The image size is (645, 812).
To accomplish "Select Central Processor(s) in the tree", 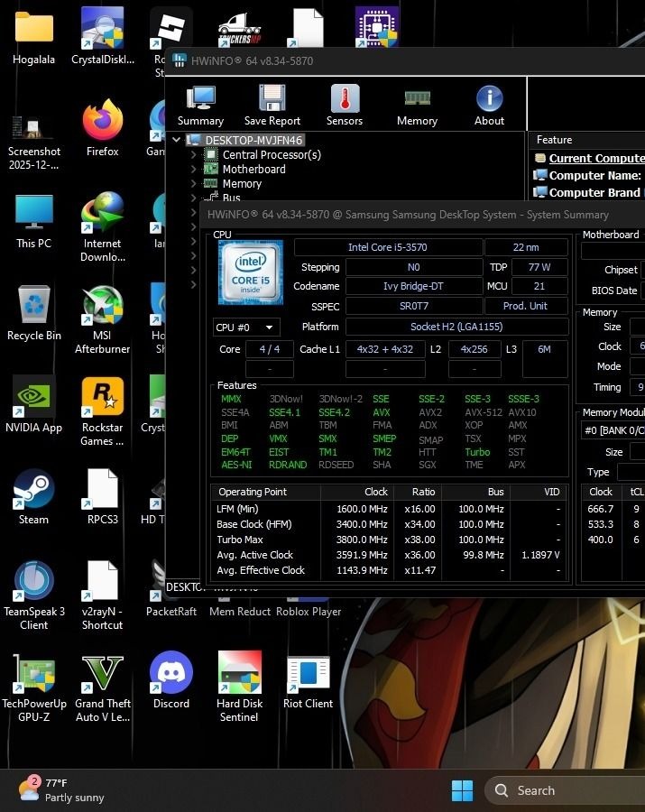I will (272, 154).
